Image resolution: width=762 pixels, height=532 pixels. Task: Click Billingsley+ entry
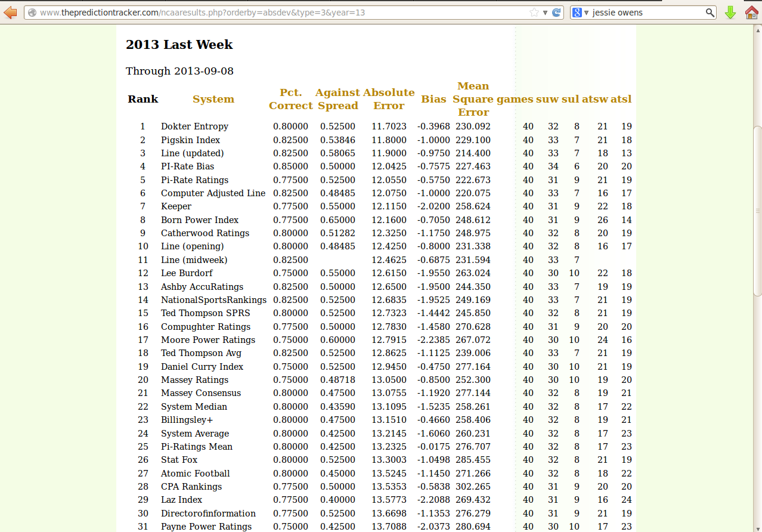(x=187, y=420)
